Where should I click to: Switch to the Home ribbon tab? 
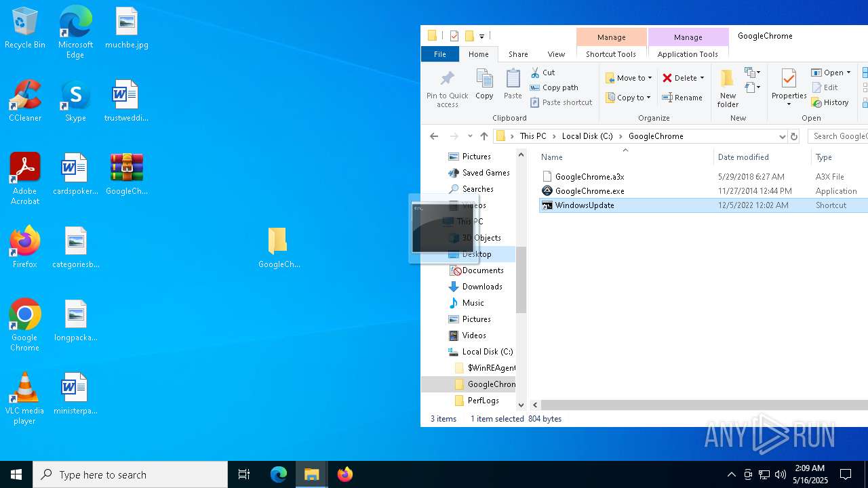[479, 54]
